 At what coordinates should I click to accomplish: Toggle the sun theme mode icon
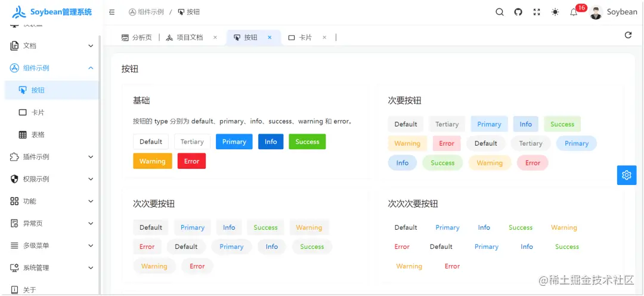click(555, 13)
